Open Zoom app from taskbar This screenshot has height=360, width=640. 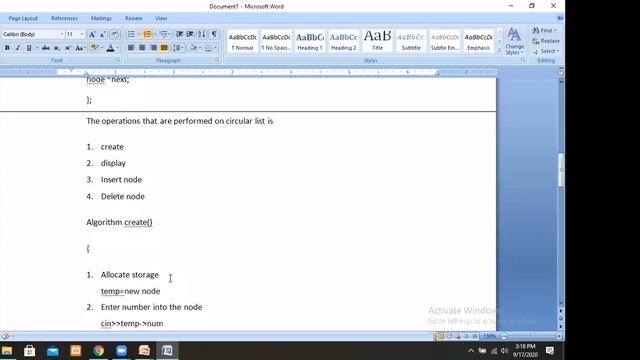pos(121,351)
